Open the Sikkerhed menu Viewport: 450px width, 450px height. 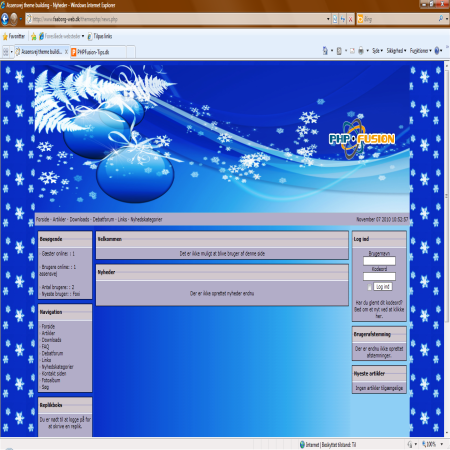pos(396,51)
